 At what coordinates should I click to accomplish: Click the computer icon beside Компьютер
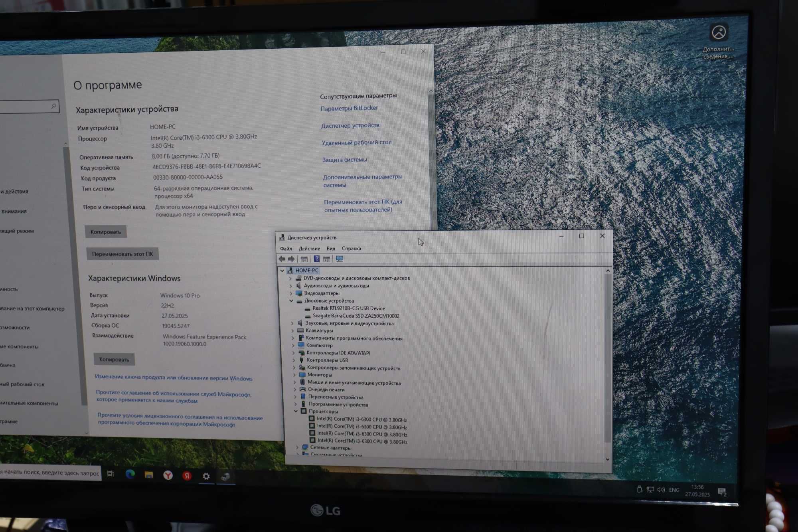301,345
